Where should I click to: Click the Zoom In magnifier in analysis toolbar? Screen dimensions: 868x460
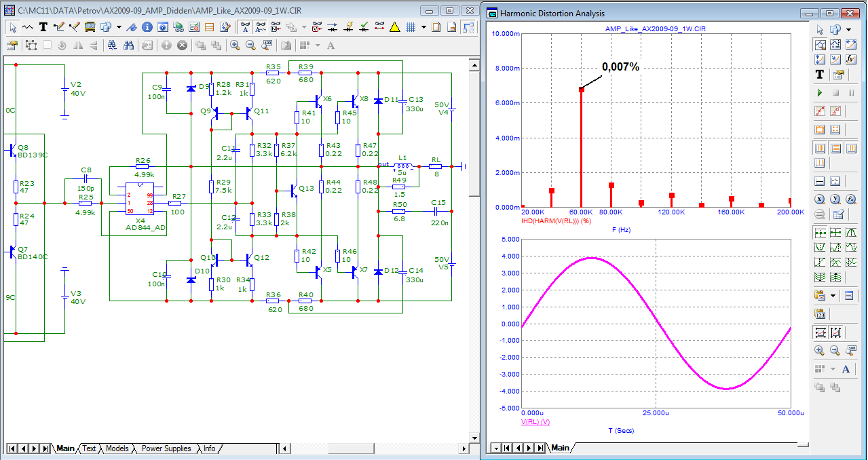tap(820, 350)
